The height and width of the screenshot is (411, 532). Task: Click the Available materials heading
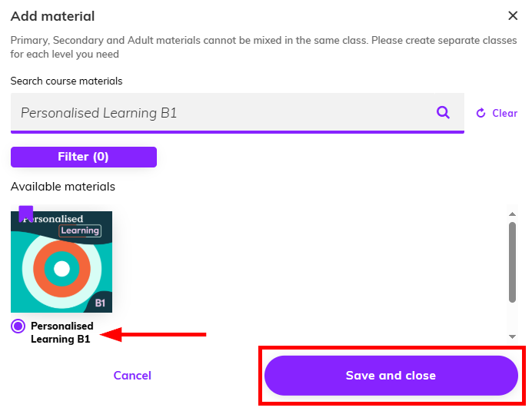pyautogui.click(x=63, y=187)
